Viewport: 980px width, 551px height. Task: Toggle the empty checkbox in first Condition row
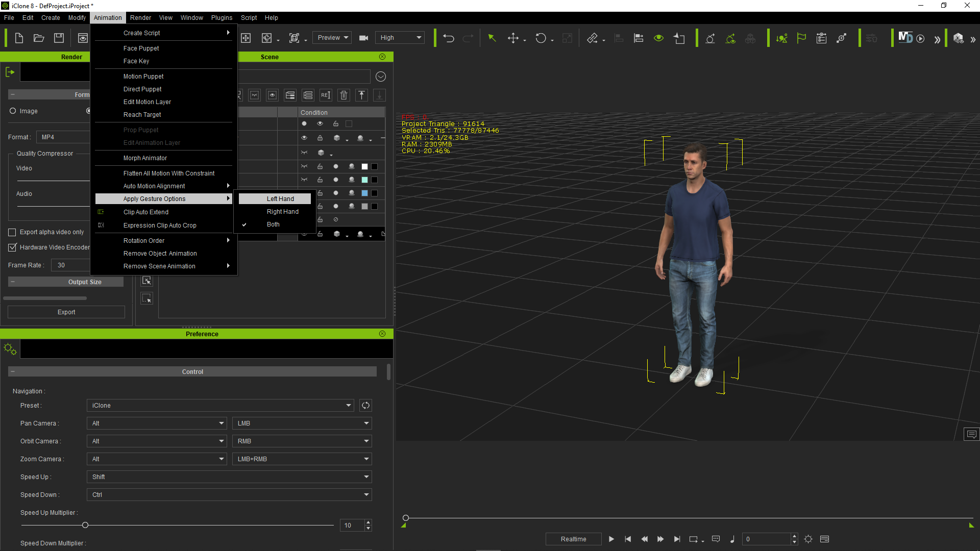(349, 124)
